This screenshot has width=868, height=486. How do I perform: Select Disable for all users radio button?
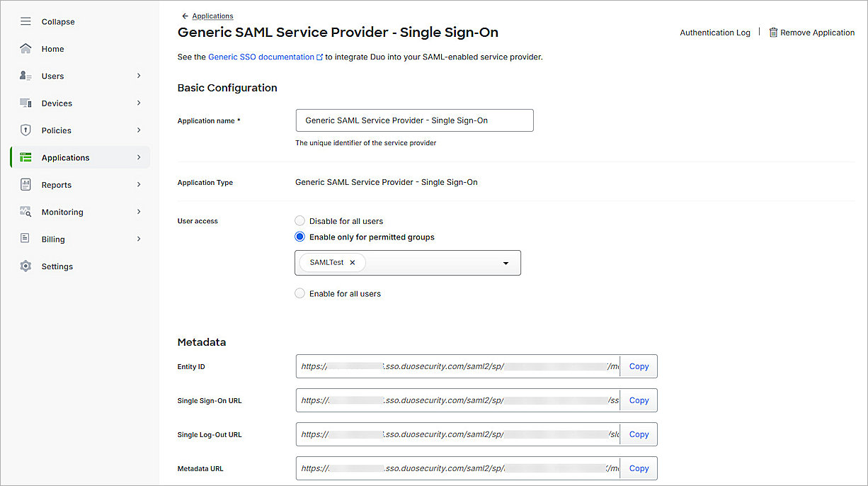[x=300, y=221]
